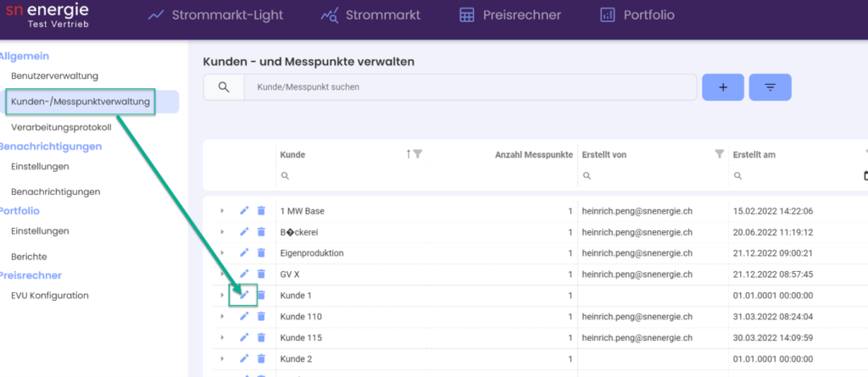This screenshot has width=868, height=377.
Task: Expand the Kunde 1 row
Action: point(222,295)
